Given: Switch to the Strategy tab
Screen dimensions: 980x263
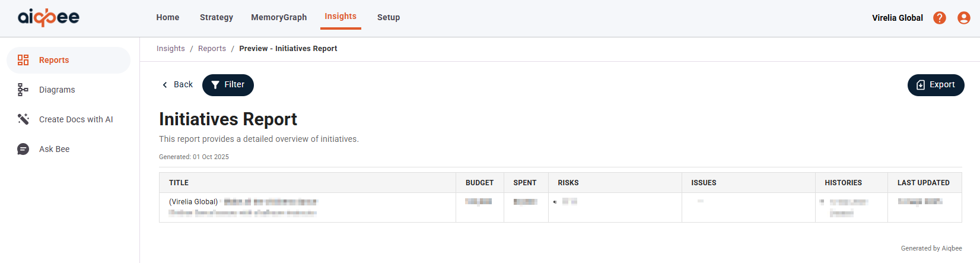Looking at the screenshot, I should pyautogui.click(x=217, y=17).
